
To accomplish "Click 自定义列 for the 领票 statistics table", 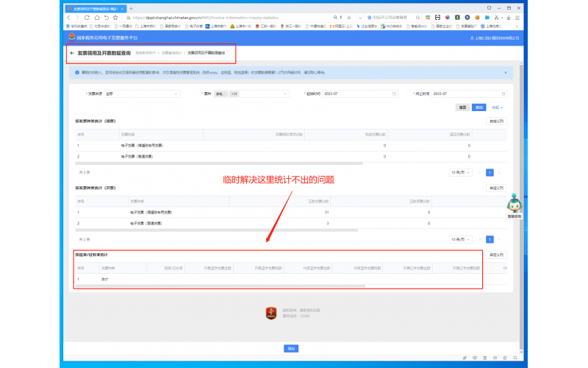I will pyautogui.click(x=497, y=121).
